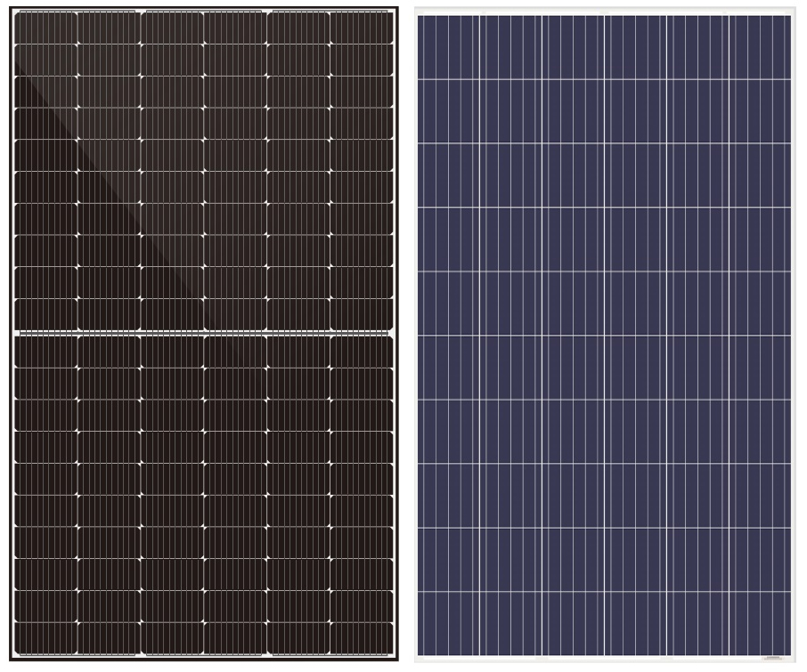
Task: Click the horizontal center divider on black panel
Action: pos(203,334)
